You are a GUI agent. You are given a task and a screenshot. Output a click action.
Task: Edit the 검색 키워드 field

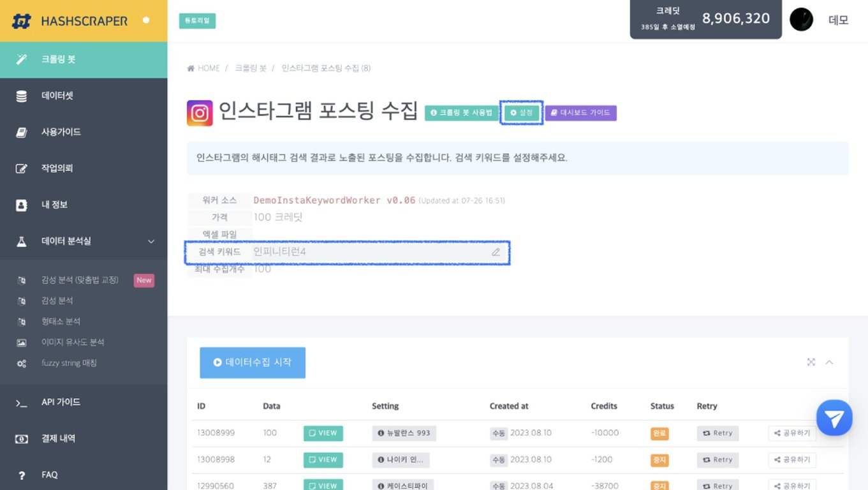click(x=348, y=252)
